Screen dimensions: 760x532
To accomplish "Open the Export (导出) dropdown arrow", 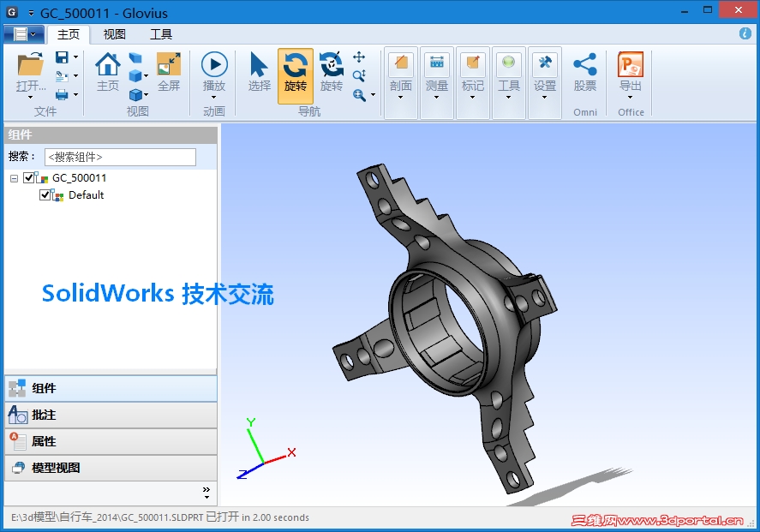I will click(630, 98).
